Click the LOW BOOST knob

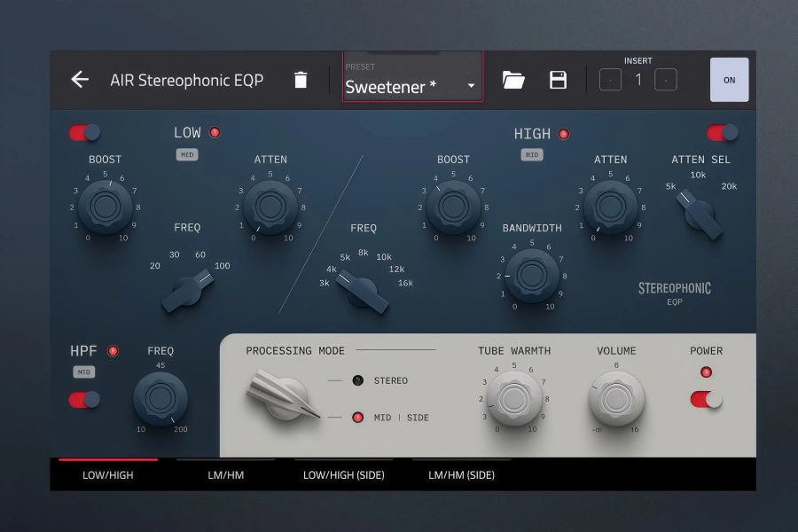click(x=106, y=207)
